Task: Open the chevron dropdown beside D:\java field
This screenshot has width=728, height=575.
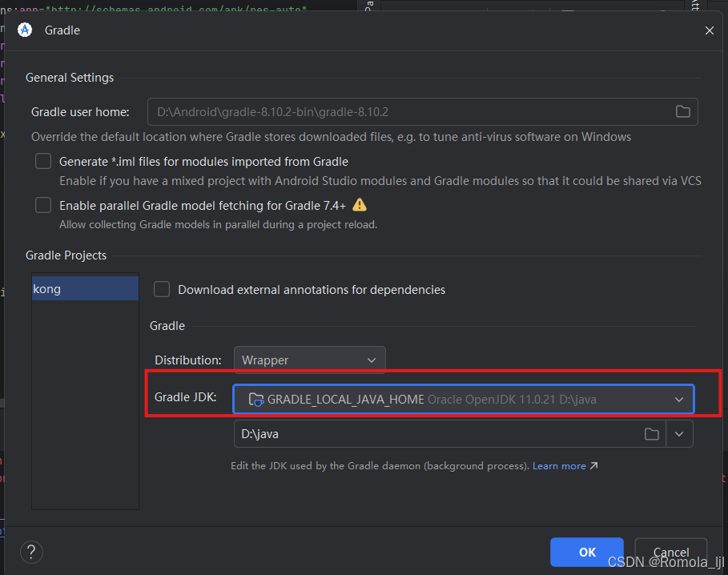Action: pyautogui.click(x=679, y=433)
